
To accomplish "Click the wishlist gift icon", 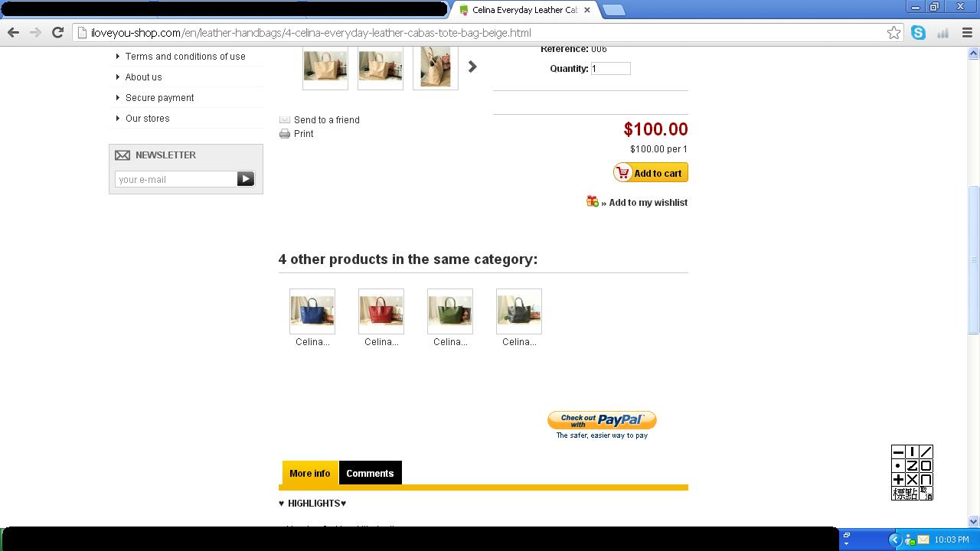I will point(593,201).
